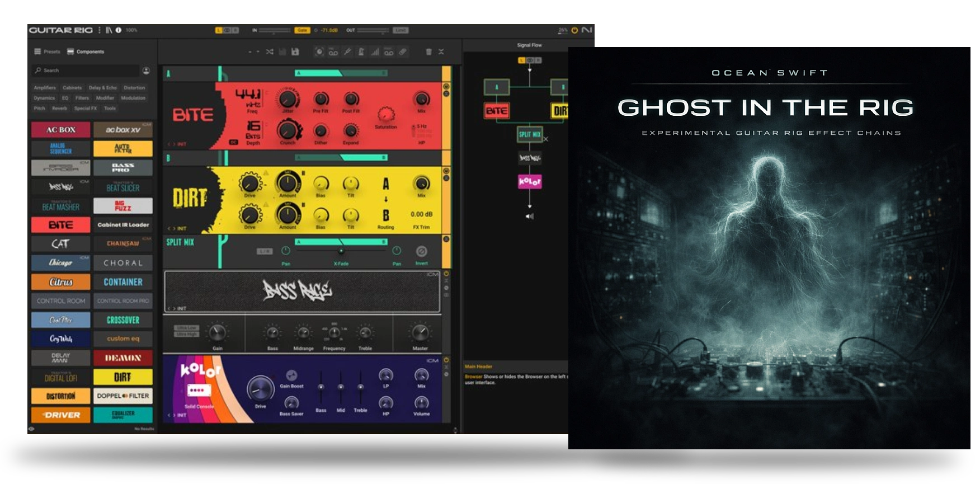Click the user profile icon beside search
980x484 pixels.
click(x=146, y=71)
